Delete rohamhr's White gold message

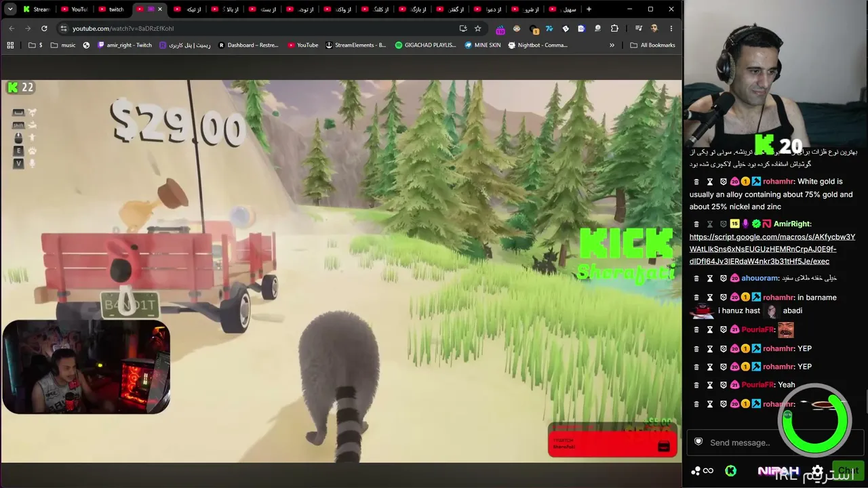(x=696, y=182)
